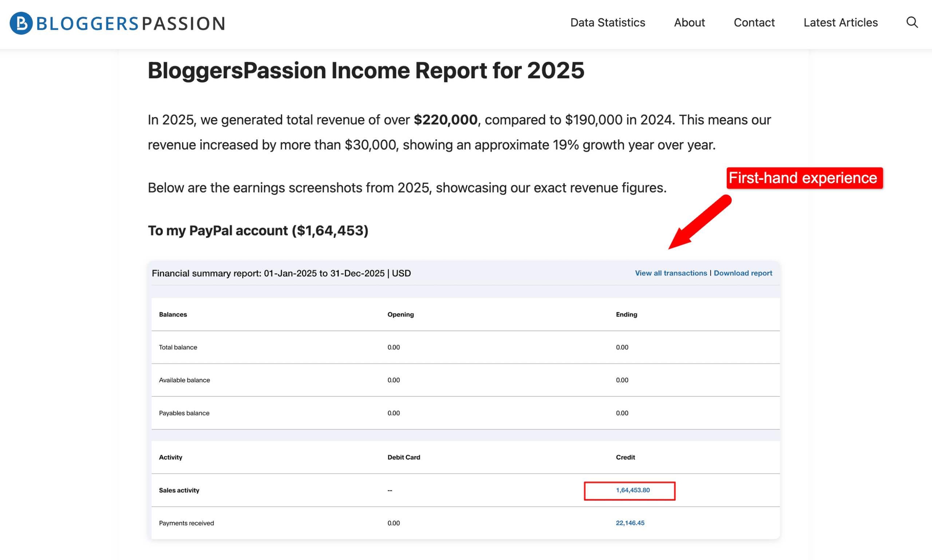Image resolution: width=932 pixels, height=560 pixels.
Task: Select the 22,146.45 payments received value
Action: pyautogui.click(x=630, y=523)
